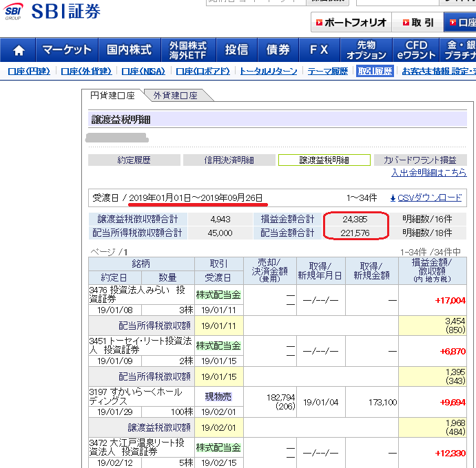Click 明細数/18件 text
This screenshot has height=468, width=476.
point(427,233)
